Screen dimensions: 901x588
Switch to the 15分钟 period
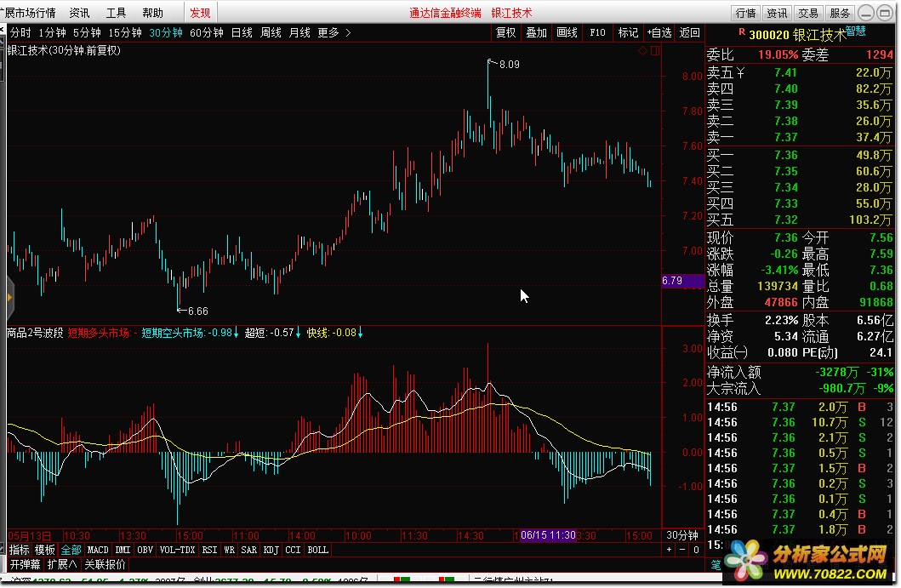125,33
